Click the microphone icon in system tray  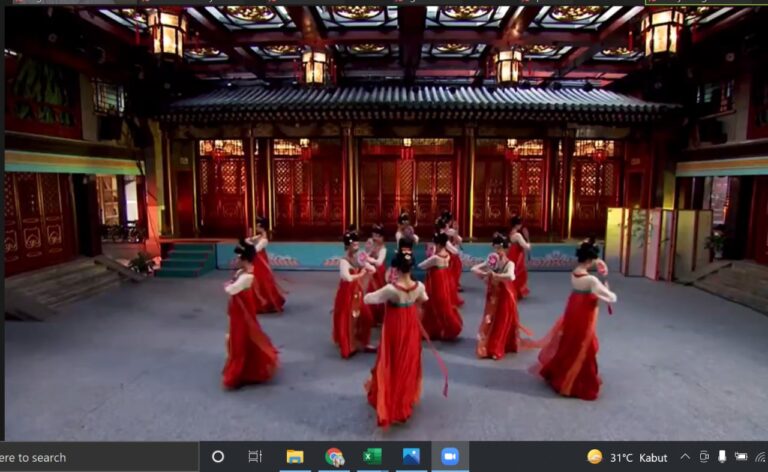point(722,457)
